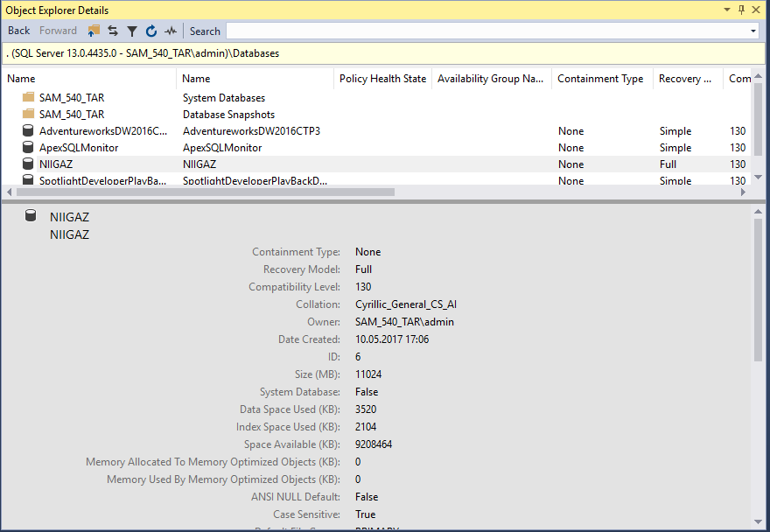Image resolution: width=770 pixels, height=532 pixels.
Task: Select the Database Snapshots folder icon
Action: (x=29, y=114)
